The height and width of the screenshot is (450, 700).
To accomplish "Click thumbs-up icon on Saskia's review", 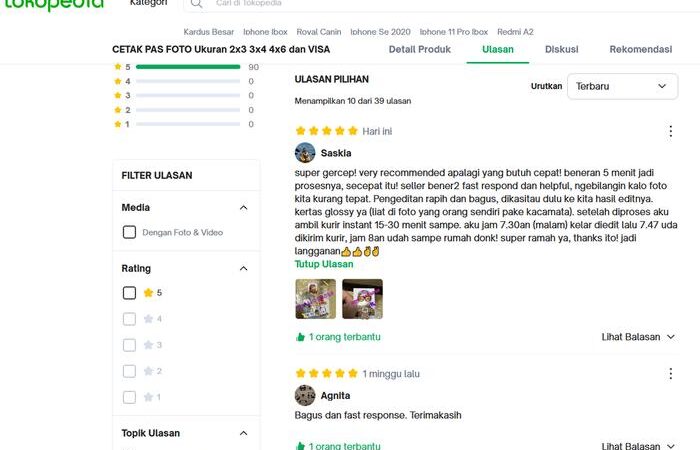I will point(300,337).
